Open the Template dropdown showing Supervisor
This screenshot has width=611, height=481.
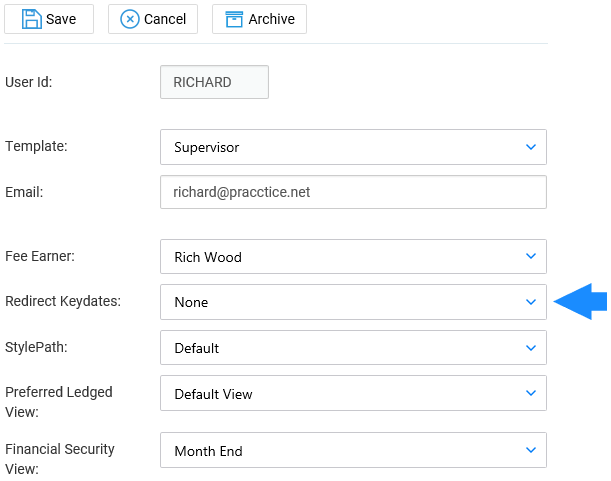[353, 147]
